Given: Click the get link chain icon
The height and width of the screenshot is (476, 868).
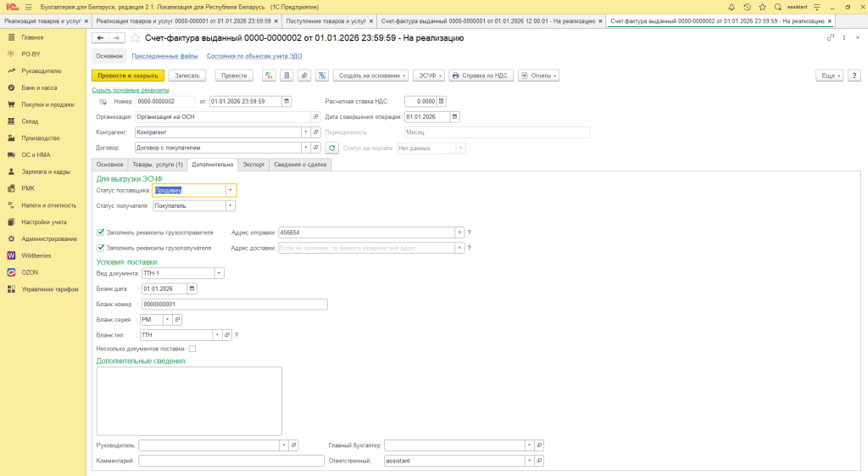Looking at the screenshot, I should pos(830,38).
